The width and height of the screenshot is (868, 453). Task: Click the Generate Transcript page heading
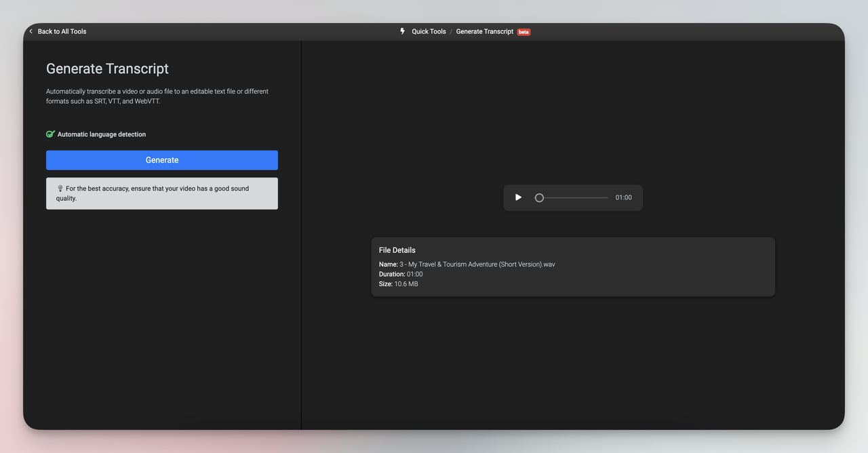pyautogui.click(x=107, y=68)
